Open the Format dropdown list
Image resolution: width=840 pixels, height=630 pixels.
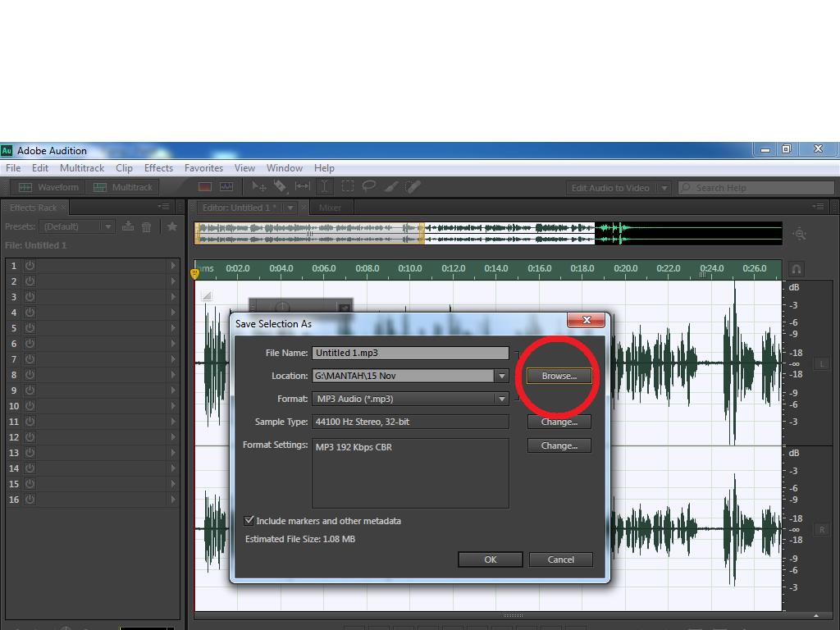(501, 399)
